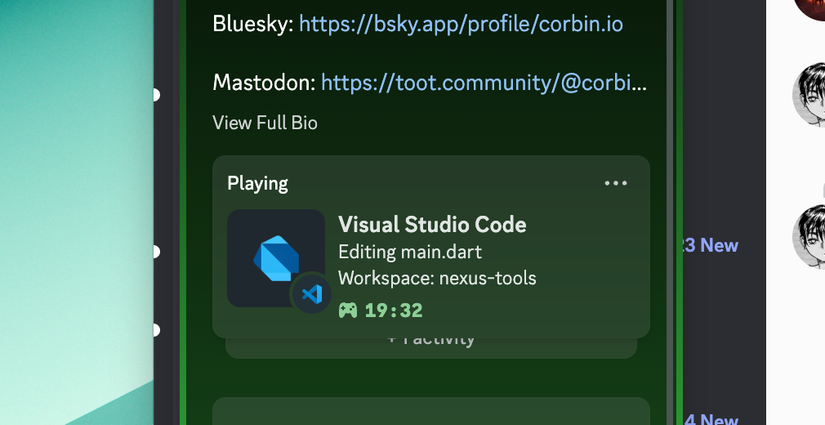The image size is (825, 425).
Task: Click the 19:32 elapsed time
Action: (394, 310)
